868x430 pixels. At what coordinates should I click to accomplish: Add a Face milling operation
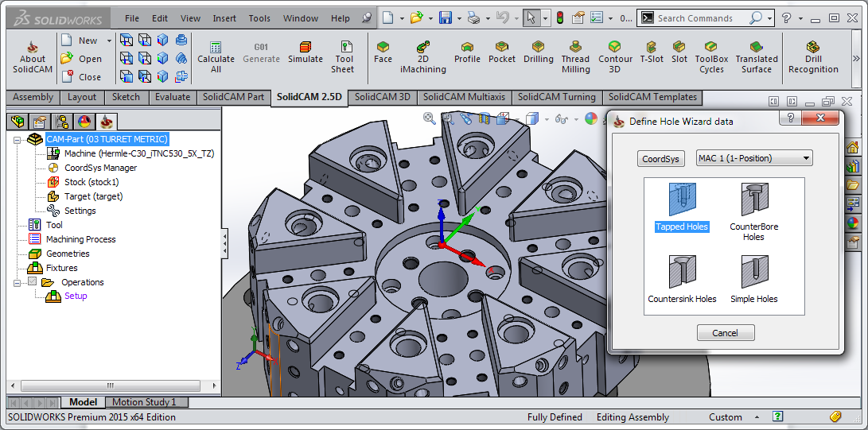click(x=383, y=52)
